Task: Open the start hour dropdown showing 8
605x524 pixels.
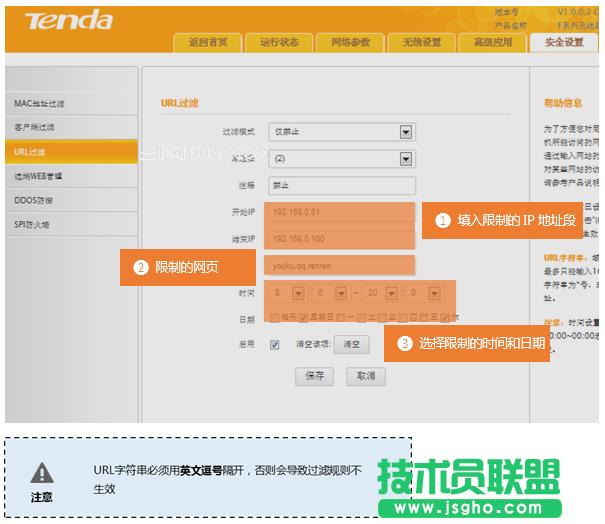Action: pos(298,293)
